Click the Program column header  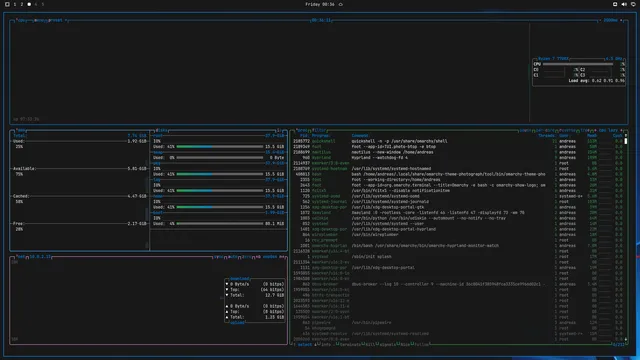coord(321,136)
